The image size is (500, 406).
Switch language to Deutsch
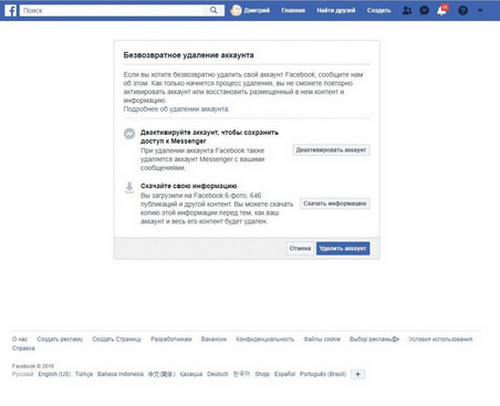point(218,374)
